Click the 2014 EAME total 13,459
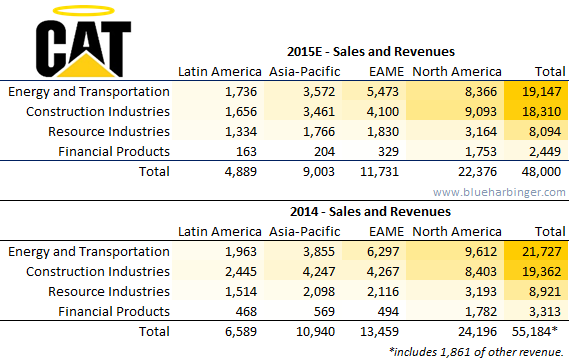The height and width of the screenshot is (362, 570). [x=380, y=331]
